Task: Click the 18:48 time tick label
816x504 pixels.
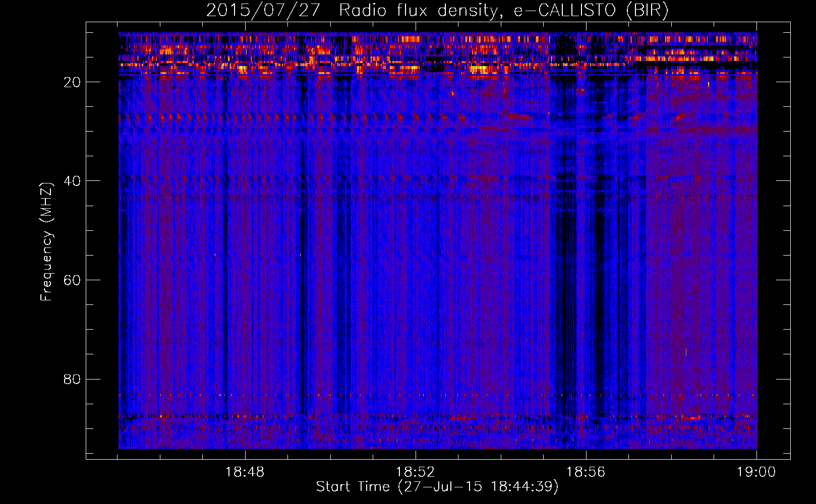Action: 245,472
